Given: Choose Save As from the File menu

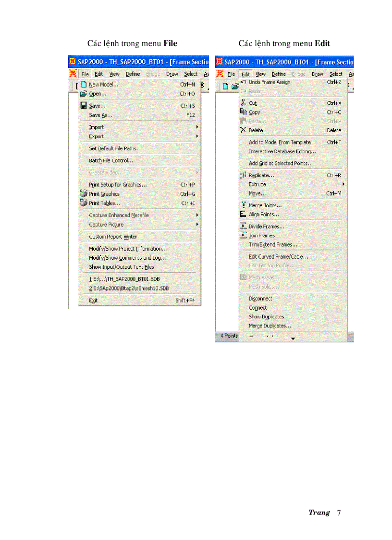Looking at the screenshot, I should coord(101,115).
